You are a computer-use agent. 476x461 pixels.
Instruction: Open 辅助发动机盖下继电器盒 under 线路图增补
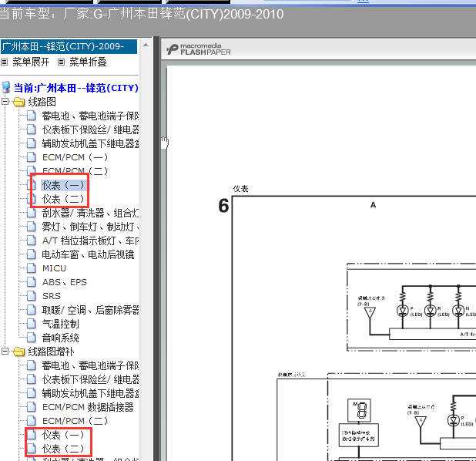pyautogui.click(x=90, y=393)
